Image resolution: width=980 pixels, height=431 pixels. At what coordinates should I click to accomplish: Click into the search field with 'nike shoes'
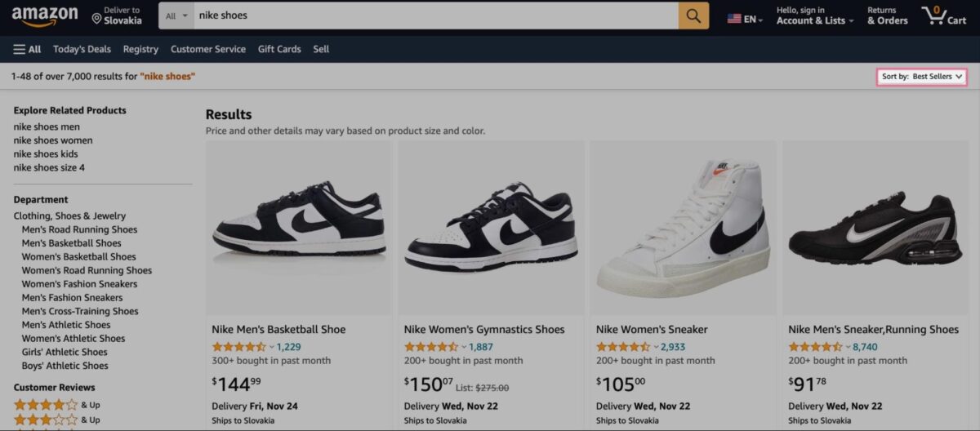433,16
